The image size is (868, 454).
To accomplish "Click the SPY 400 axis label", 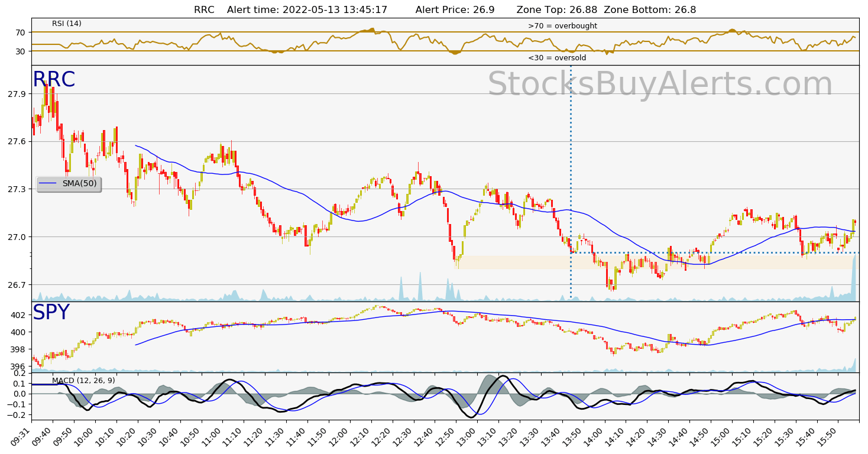I will 19,332.
